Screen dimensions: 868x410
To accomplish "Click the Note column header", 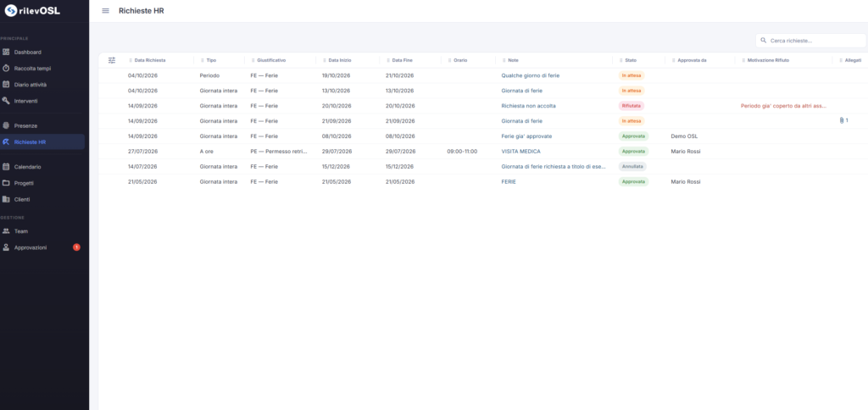I will [513, 60].
